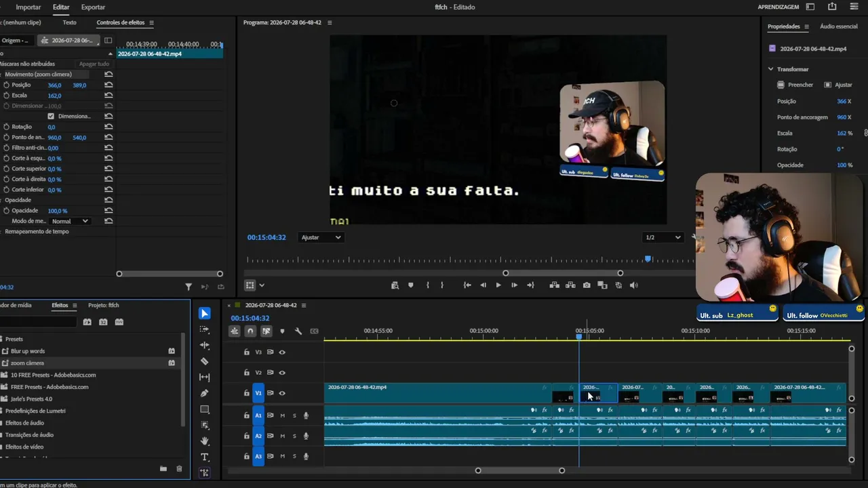Image resolution: width=868 pixels, height=488 pixels.
Task: Play the program monitor
Action: (x=498, y=285)
